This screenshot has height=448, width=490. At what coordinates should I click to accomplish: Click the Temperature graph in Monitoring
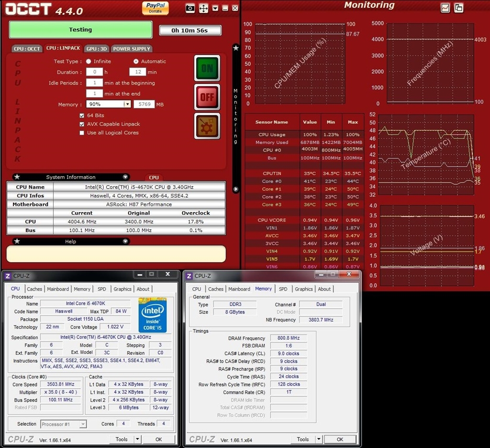(x=426, y=155)
